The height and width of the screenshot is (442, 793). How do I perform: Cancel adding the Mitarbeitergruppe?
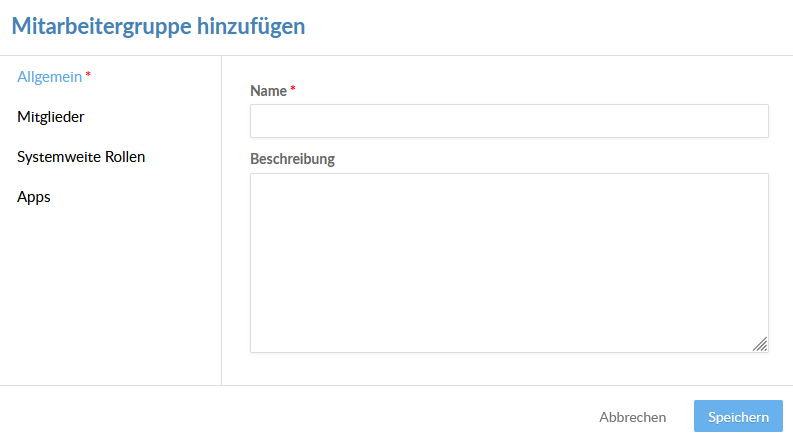pyautogui.click(x=633, y=417)
